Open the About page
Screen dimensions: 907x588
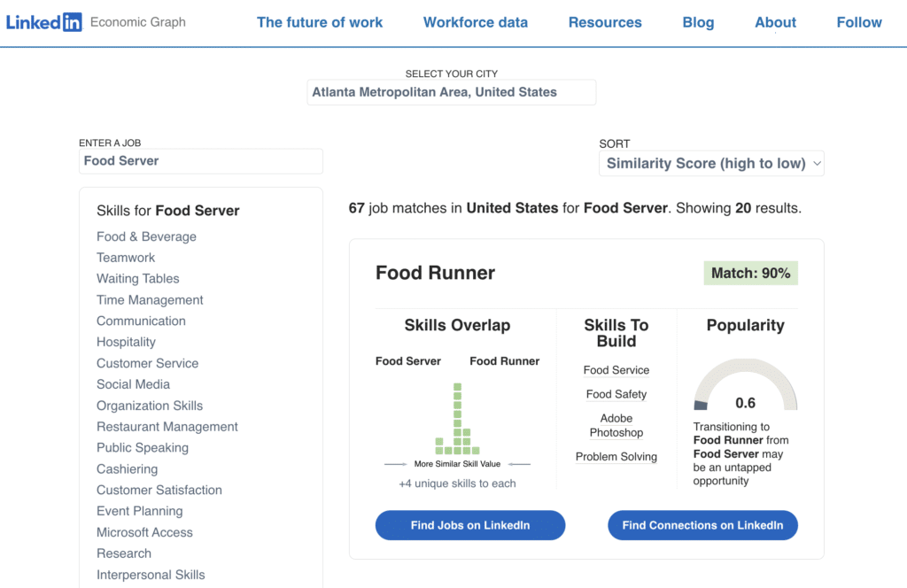pos(775,22)
